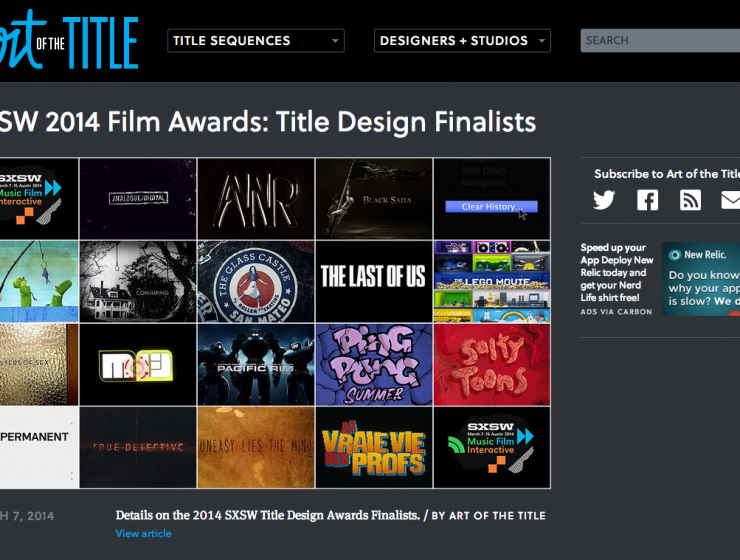The image size is (740, 560).
Task: Click the Lego Movie thumbnail
Action: pyautogui.click(x=491, y=281)
